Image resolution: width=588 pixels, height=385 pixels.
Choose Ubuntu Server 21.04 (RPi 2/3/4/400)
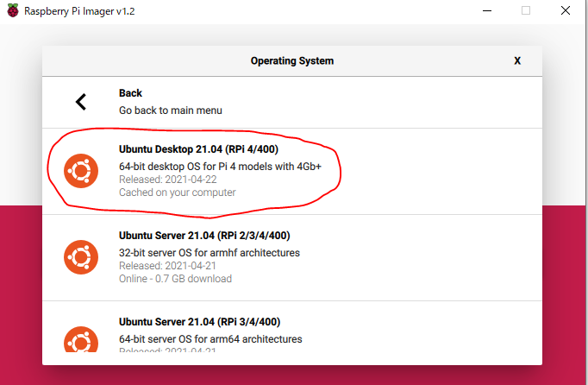click(x=292, y=257)
